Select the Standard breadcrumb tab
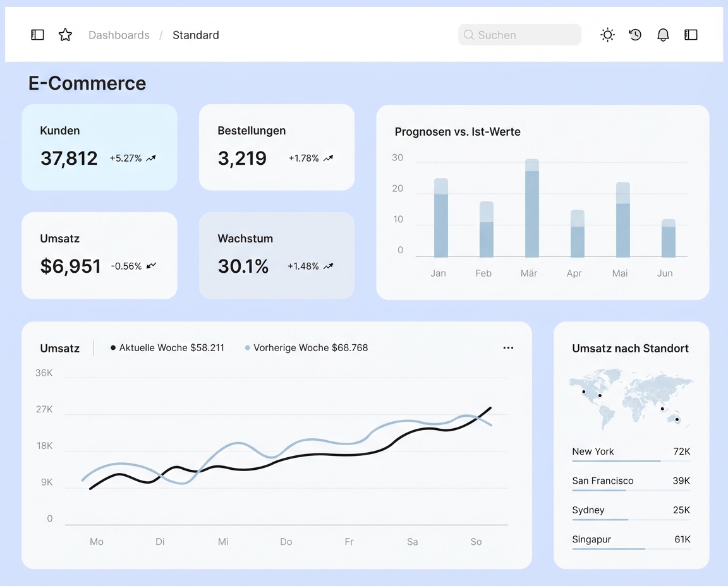Image resolution: width=728 pixels, height=586 pixels. [195, 35]
